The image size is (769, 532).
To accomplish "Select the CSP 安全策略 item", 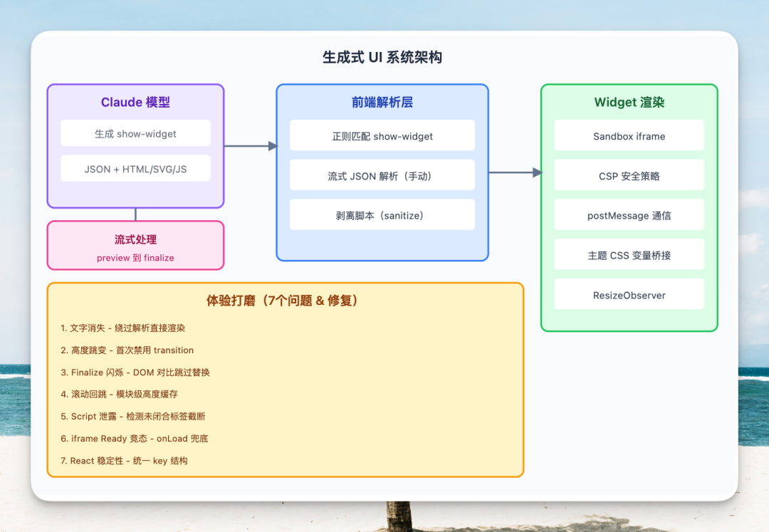I will click(629, 175).
